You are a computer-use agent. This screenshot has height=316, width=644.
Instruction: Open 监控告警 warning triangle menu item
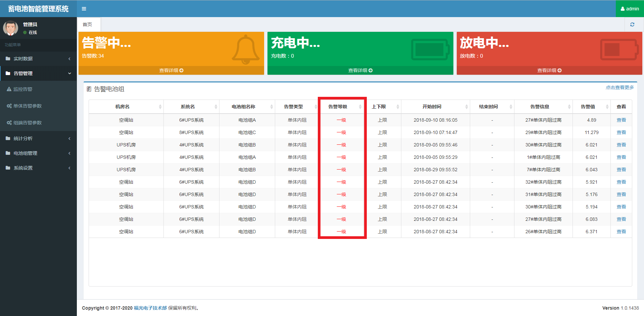pyautogui.click(x=23, y=89)
